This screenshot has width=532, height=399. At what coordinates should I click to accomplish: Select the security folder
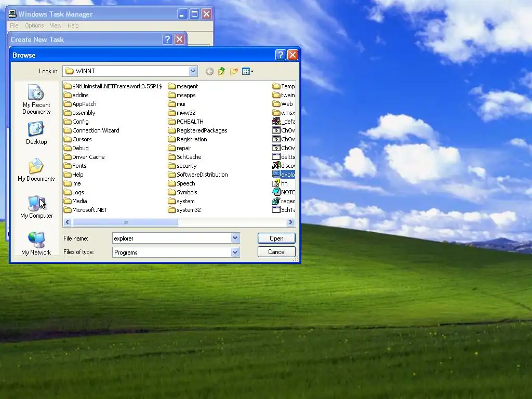coord(182,166)
